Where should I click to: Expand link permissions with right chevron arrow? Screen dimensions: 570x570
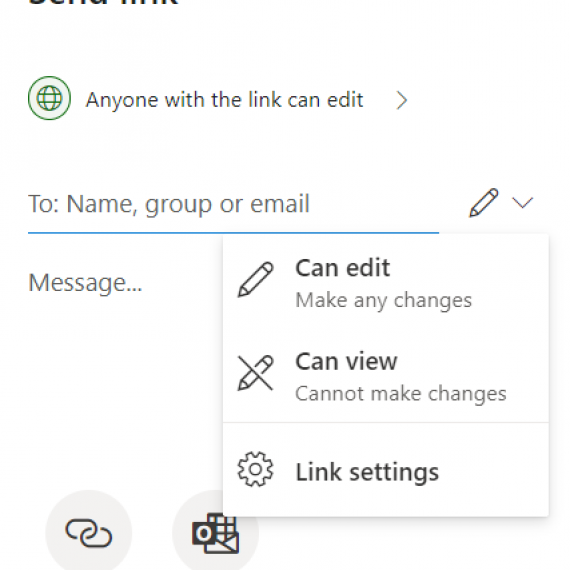402,100
